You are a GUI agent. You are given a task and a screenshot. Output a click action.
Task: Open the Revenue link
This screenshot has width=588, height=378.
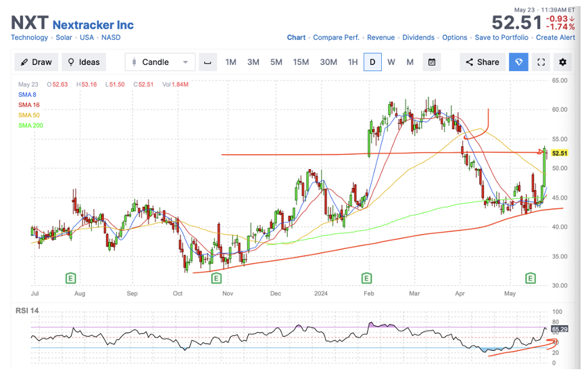tap(381, 38)
